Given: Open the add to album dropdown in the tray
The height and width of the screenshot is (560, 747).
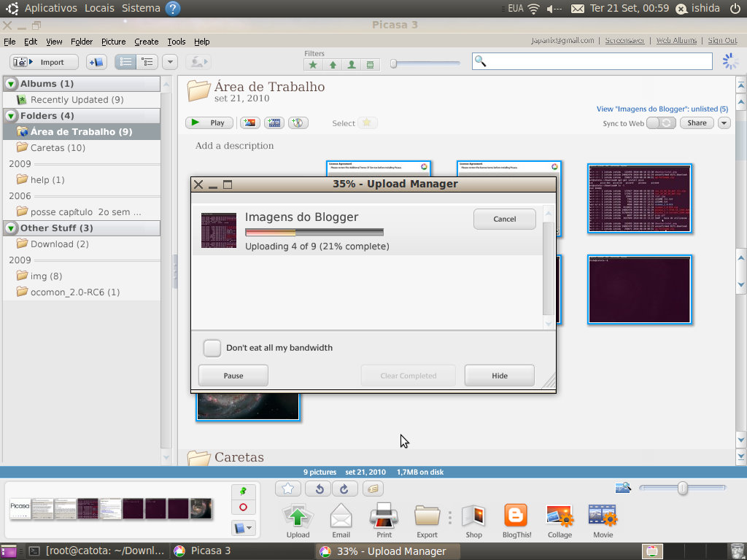Looking at the screenshot, I should pyautogui.click(x=243, y=528).
